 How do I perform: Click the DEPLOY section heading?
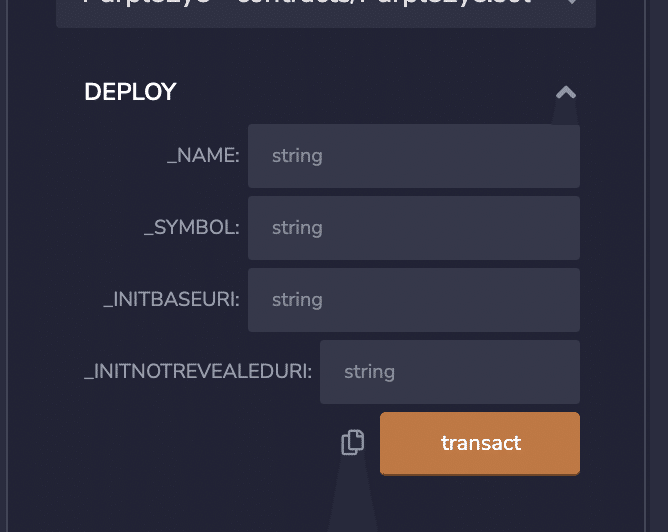(x=130, y=92)
